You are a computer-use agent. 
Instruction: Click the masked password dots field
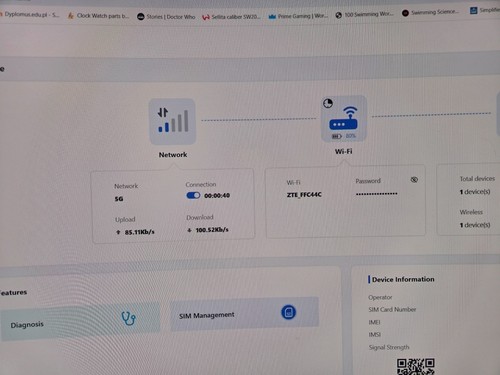(377, 194)
